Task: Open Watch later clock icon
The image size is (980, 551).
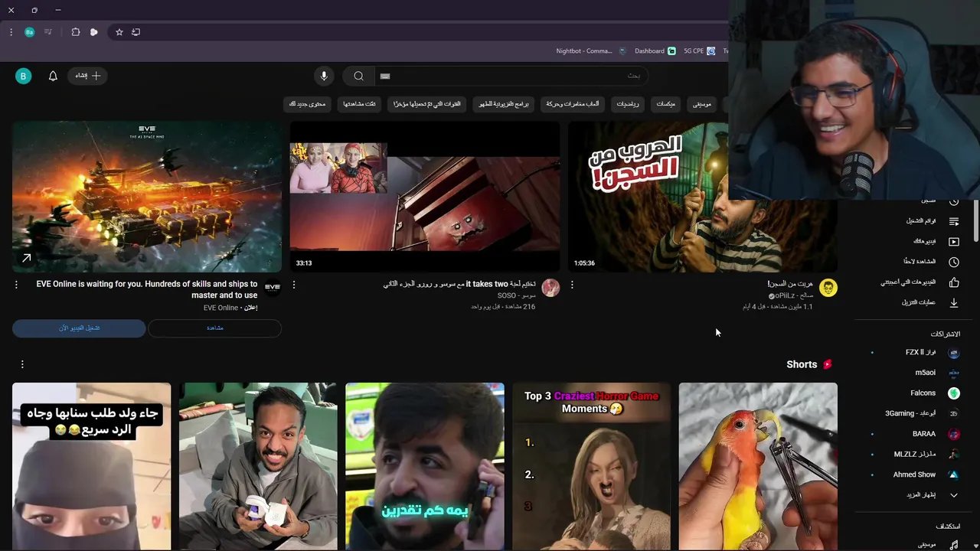Action: (954, 262)
